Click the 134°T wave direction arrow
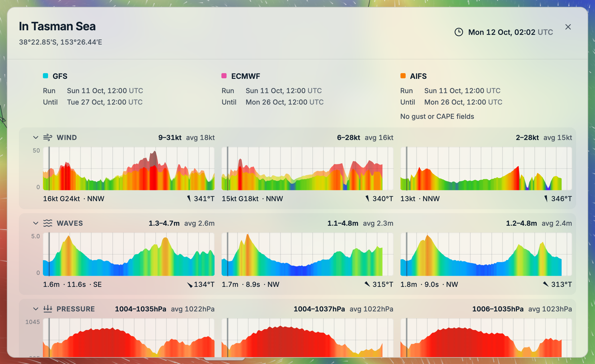Image resolution: width=595 pixels, height=364 pixels. tap(190, 285)
